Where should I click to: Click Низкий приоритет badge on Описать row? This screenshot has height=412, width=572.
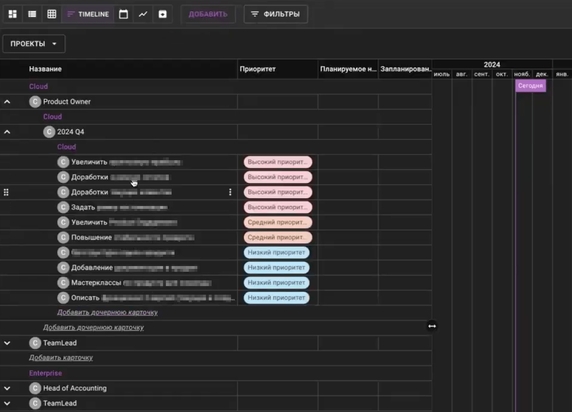[x=276, y=298]
